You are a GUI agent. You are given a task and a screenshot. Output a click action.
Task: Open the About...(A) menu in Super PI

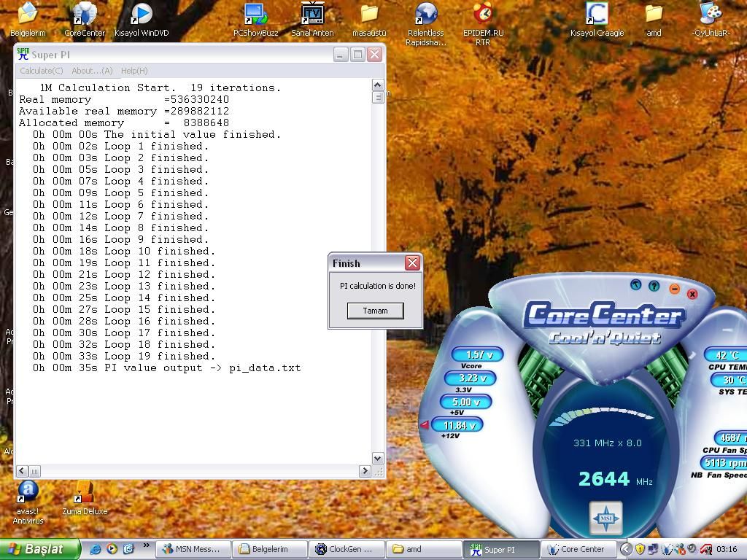(92, 71)
